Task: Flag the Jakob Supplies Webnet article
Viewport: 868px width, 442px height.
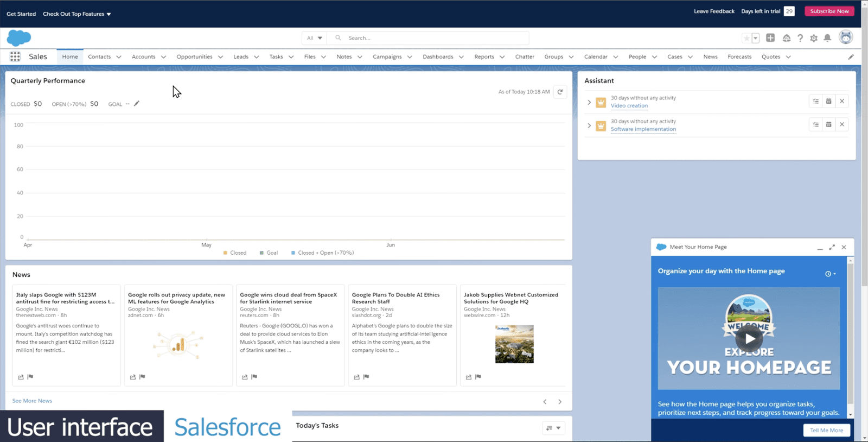Action: [x=478, y=377]
